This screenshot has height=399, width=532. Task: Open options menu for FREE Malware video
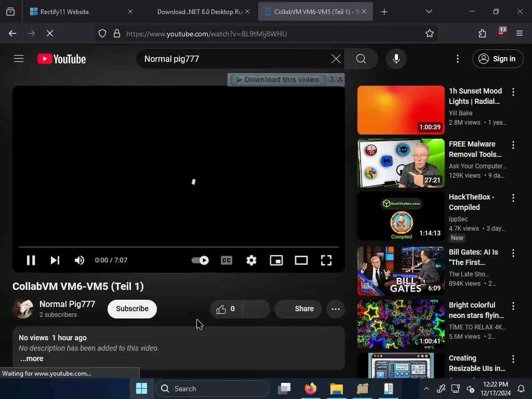[x=513, y=145]
